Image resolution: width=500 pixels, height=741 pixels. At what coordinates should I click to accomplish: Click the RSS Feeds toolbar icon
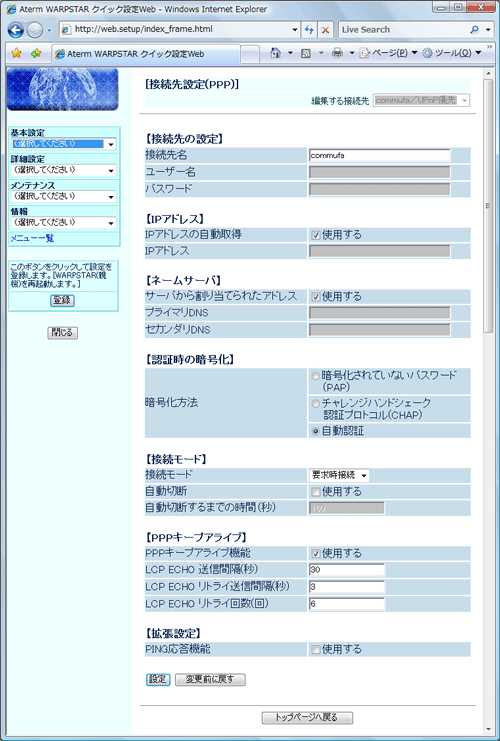pos(306,53)
